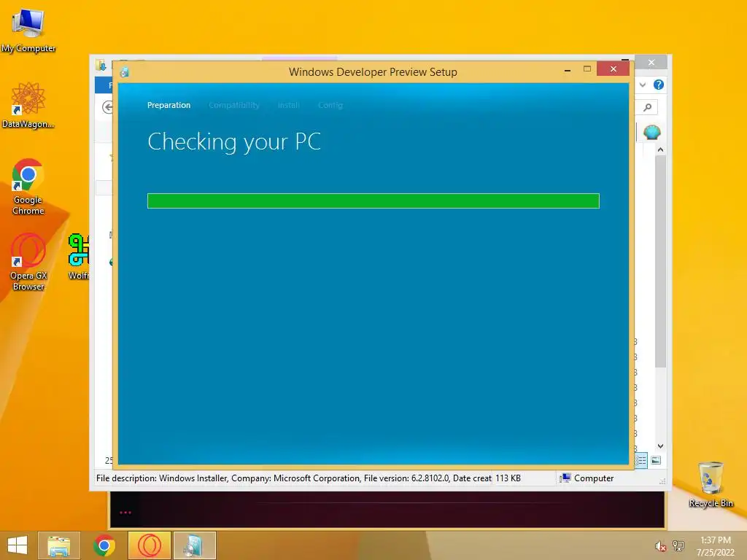Open the Recycle Bin
This screenshot has width=747, height=560.
point(711,484)
